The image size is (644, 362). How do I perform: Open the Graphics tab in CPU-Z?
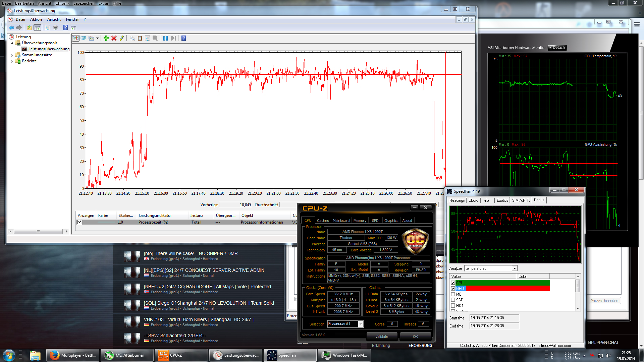[x=391, y=221]
